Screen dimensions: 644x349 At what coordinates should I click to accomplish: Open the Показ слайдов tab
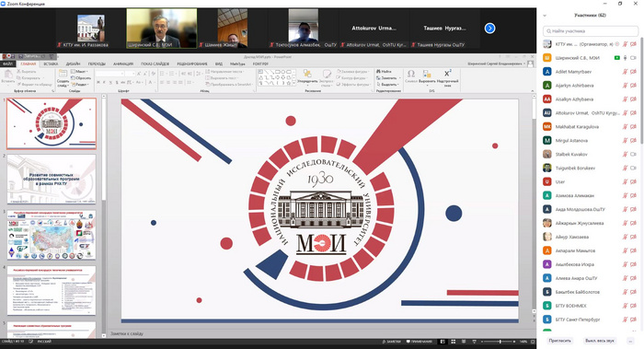pos(155,64)
